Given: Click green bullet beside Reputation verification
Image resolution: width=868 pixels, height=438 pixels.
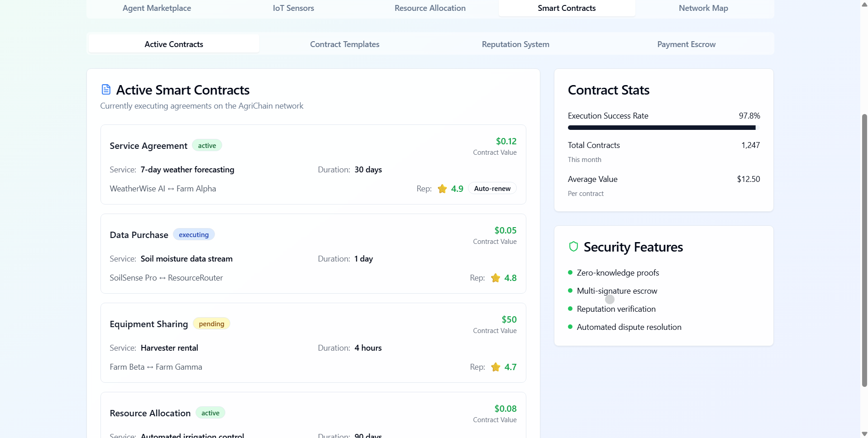Looking at the screenshot, I should tap(570, 309).
